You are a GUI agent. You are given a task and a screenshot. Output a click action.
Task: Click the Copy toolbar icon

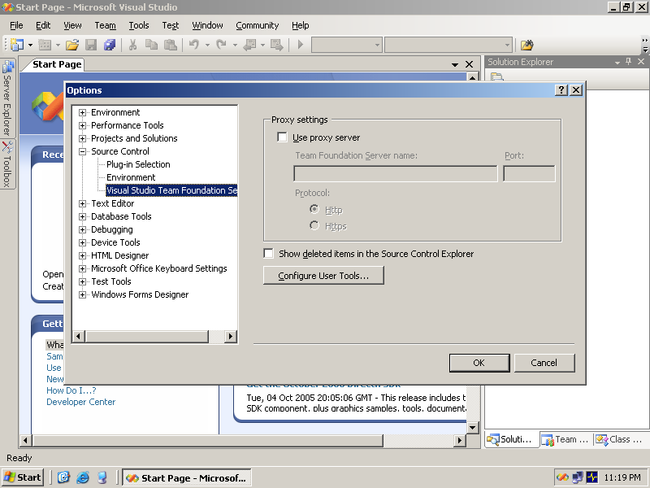pos(151,44)
